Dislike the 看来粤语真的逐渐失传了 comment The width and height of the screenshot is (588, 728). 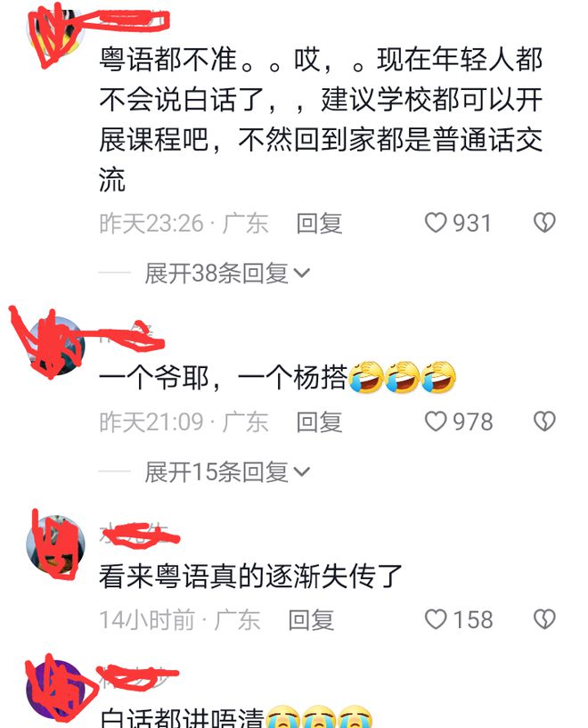pos(544,620)
